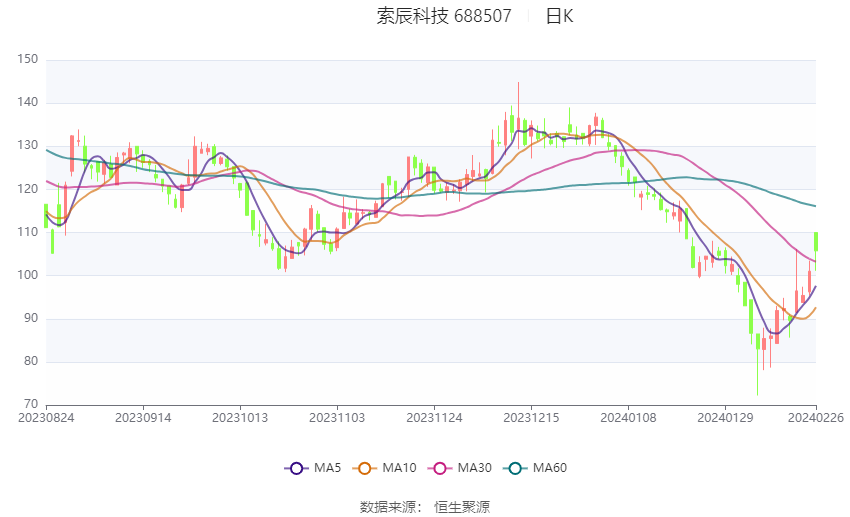850x517 pixels.
Task: Click the MA5 legend text label
Action: [327, 468]
